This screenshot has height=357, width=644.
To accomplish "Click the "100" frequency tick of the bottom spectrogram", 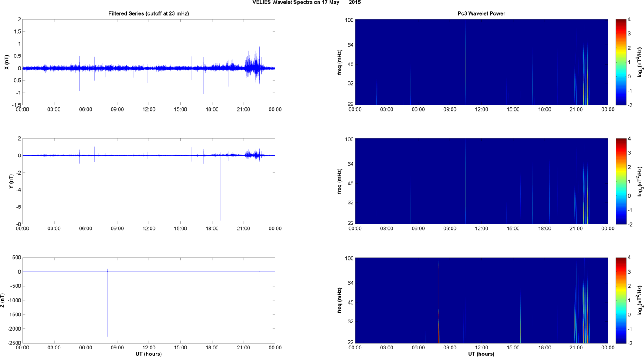I will pos(349,258).
